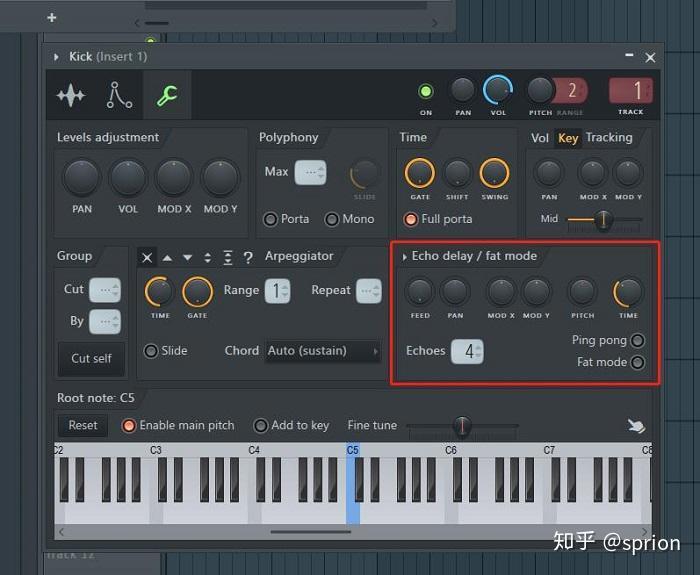Click the Arpeggiator Range value box
Screen dimensions: 700x575
277,291
